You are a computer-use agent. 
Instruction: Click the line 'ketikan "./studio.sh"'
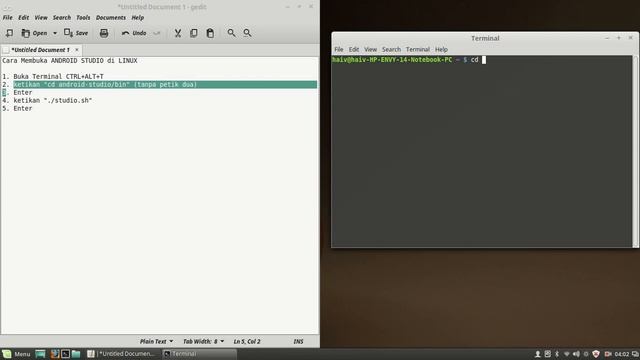pyautogui.click(x=53, y=100)
